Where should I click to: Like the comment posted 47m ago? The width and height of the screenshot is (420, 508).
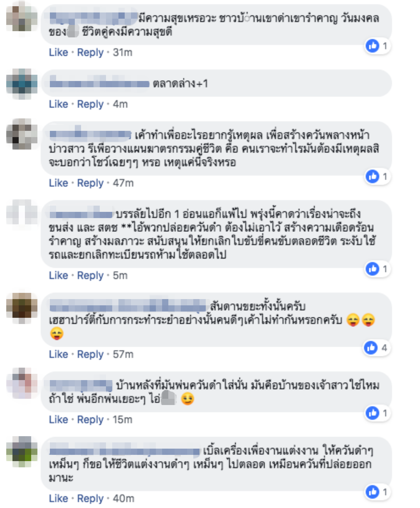58,183
